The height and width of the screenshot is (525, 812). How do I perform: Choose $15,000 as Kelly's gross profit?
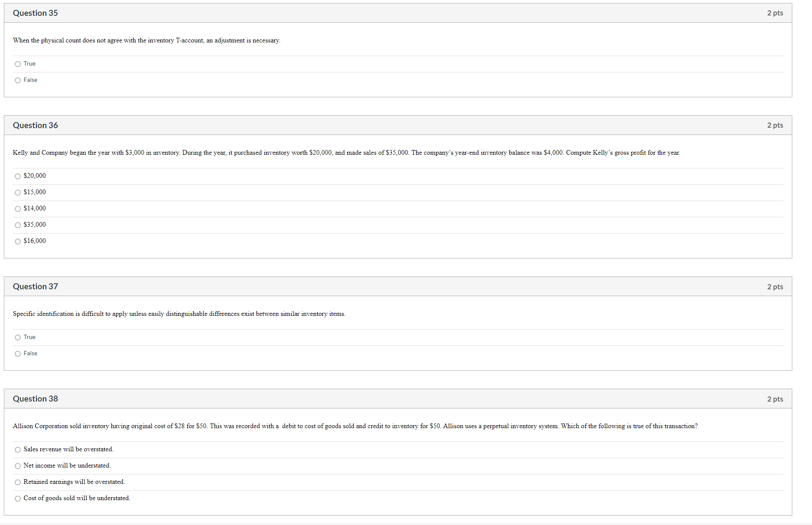18,192
